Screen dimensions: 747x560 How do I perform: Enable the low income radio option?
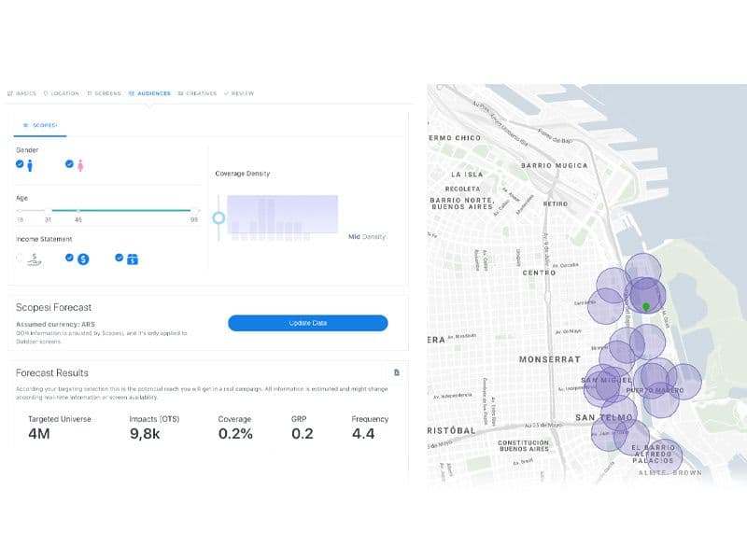(x=21, y=258)
